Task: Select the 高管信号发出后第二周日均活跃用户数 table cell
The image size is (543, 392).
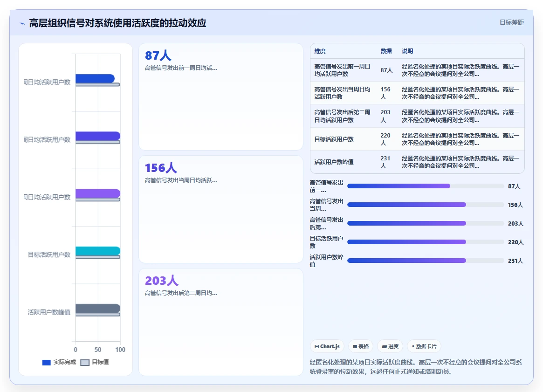Action: 342,116
